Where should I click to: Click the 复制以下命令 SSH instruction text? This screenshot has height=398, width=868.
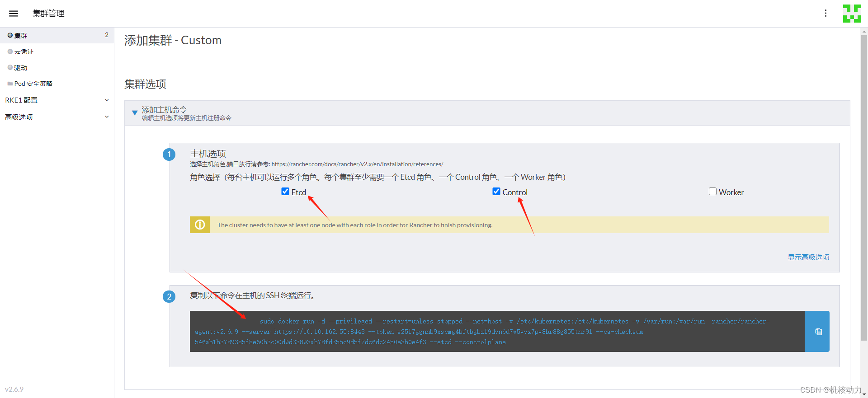[x=252, y=295]
